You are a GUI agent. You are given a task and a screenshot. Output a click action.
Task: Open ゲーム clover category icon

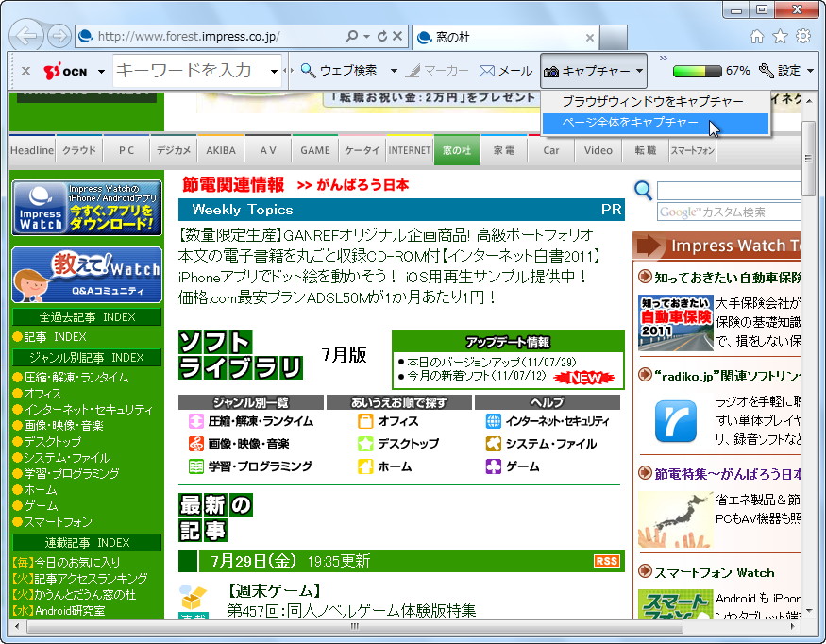(x=494, y=466)
